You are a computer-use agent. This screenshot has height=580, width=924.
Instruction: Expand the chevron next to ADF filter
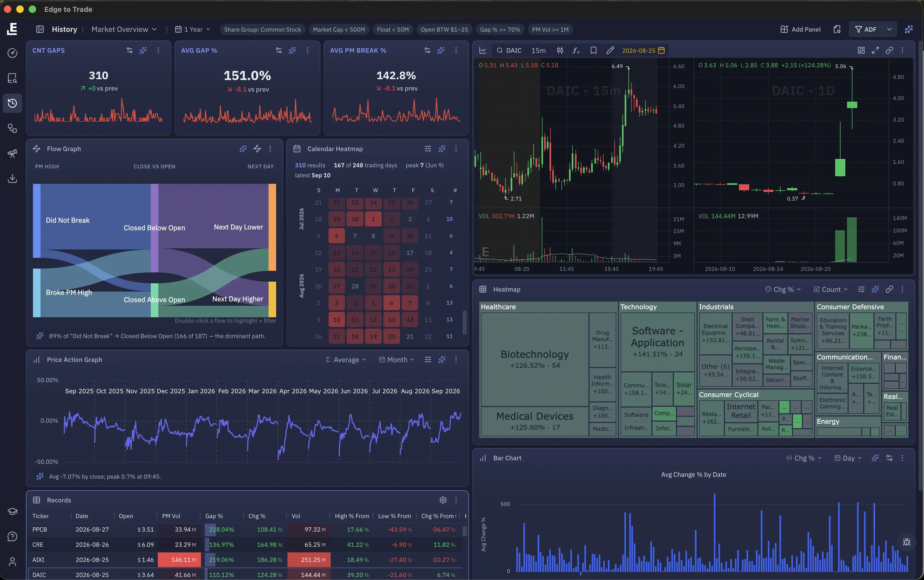[889, 29]
